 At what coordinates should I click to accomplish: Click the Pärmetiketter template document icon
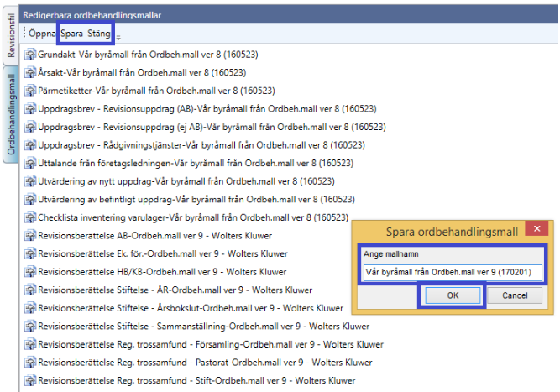[x=30, y=91]
